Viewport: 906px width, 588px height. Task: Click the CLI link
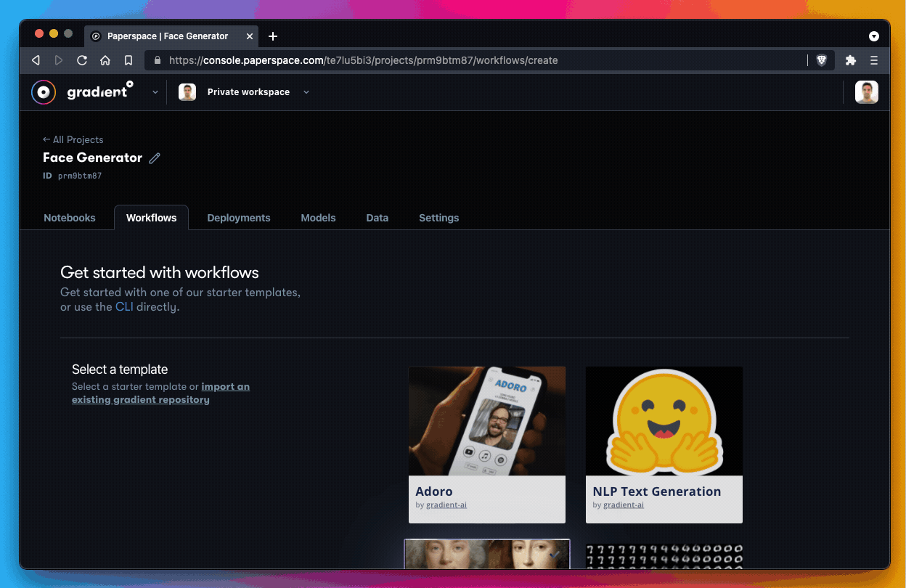click(x=124, y=307)
